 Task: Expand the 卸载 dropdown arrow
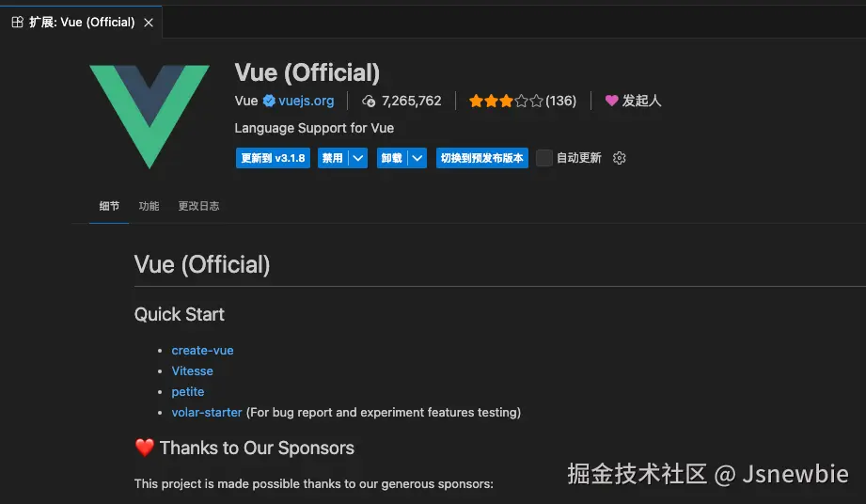pyautogui.click(x=417, y=158)
